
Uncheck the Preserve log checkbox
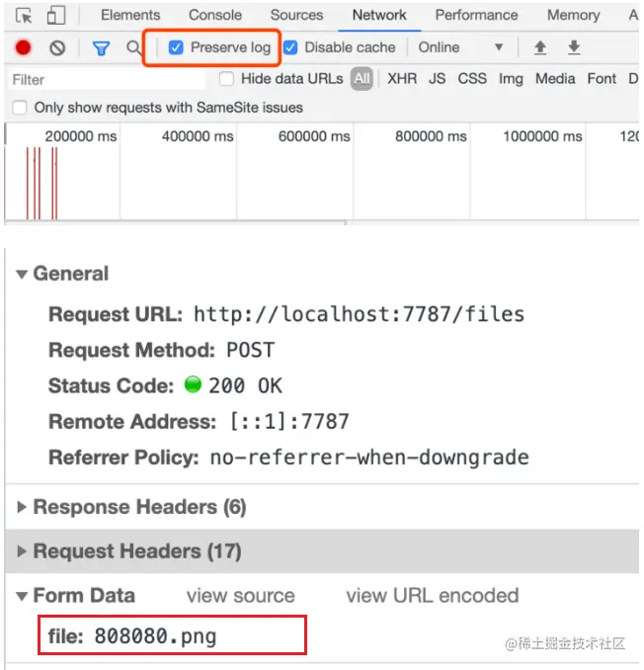[176, 47]
